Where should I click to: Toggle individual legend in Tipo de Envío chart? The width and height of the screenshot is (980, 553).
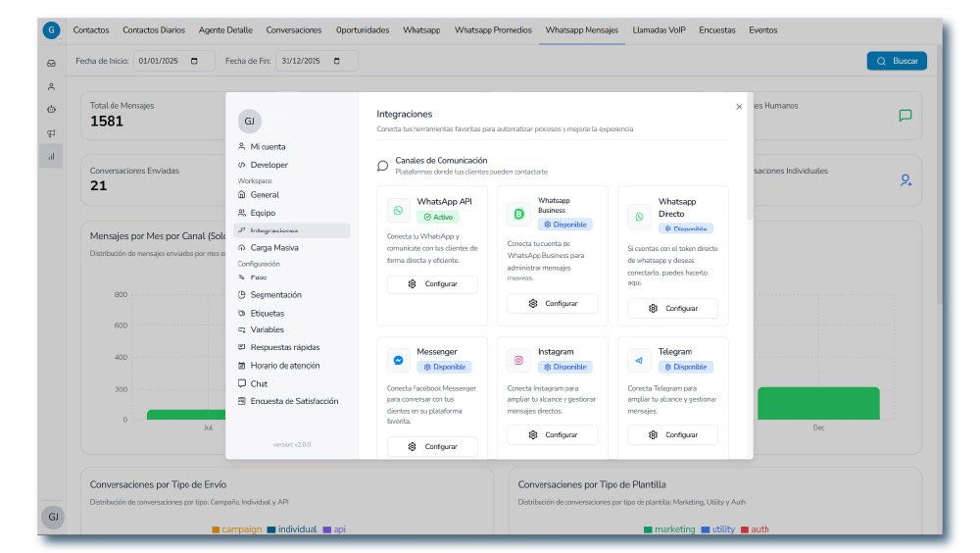click(x=292, y=529)
